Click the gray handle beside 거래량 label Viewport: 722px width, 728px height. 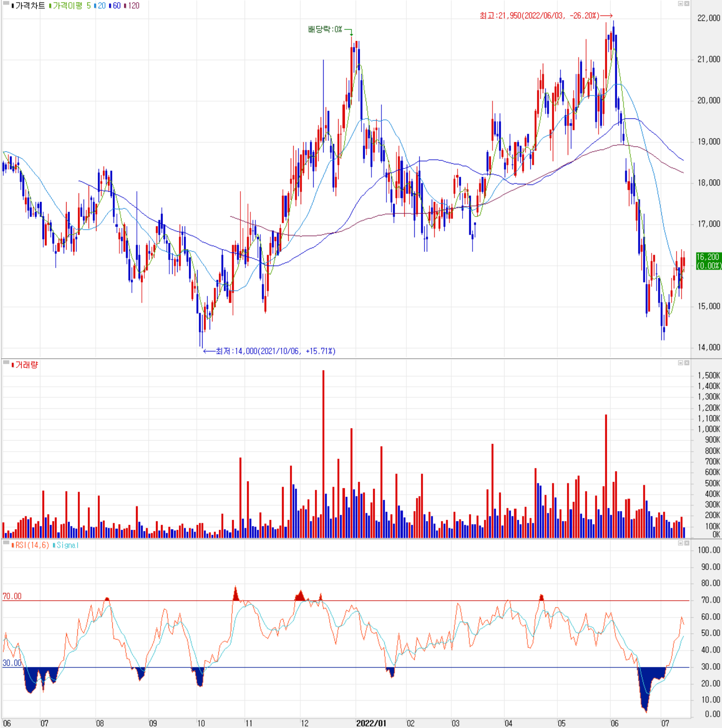tap(6, 363)
